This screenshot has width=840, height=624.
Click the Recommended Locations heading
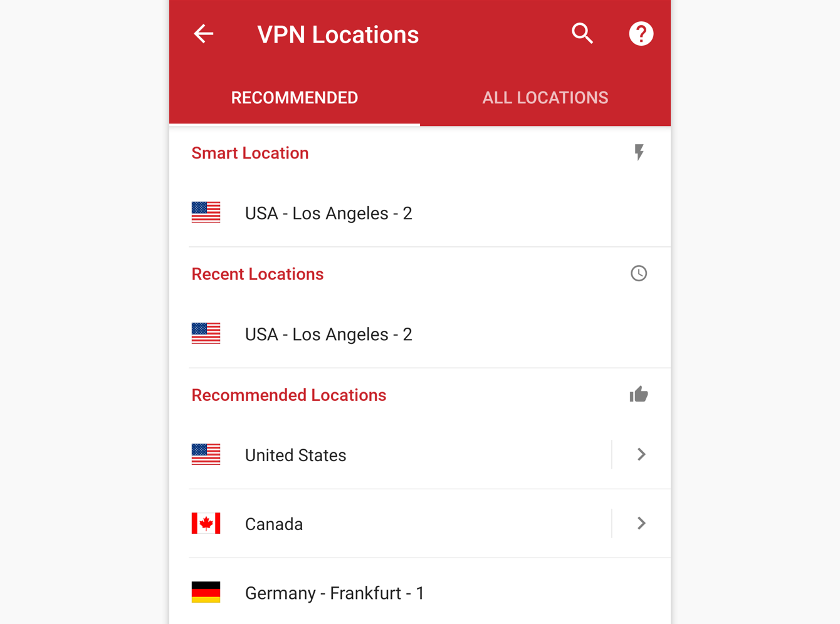coord(289,395)
